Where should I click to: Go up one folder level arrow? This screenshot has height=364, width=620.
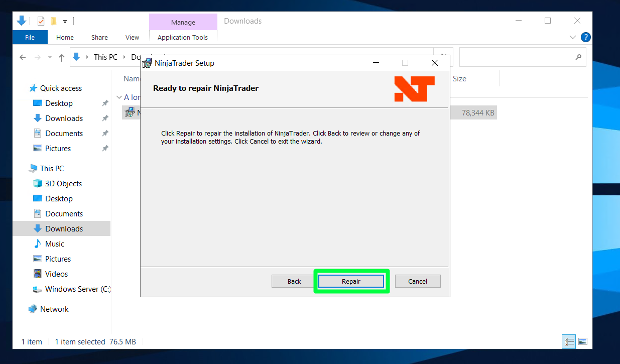[x=62, y=57]
